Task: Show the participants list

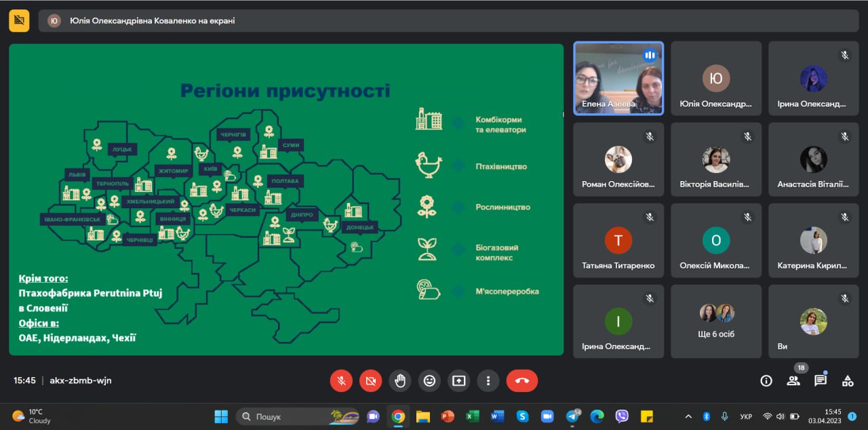Action: coord(793,380)
